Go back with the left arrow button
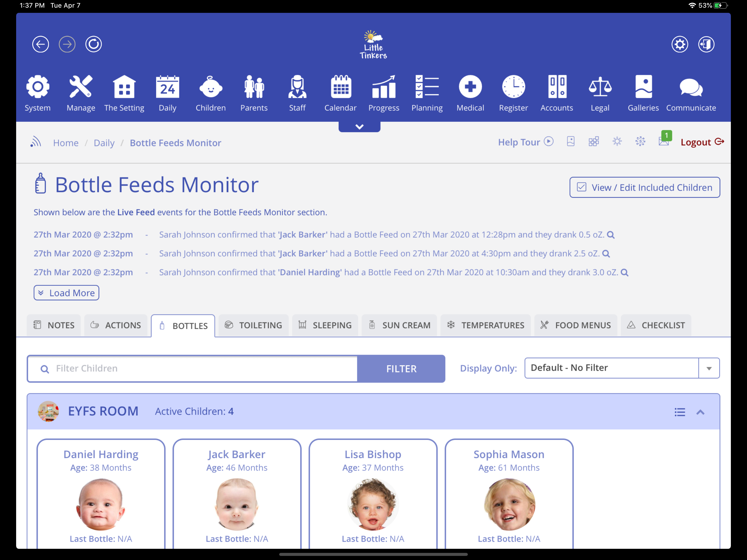The height and width of the screenshot is (560, 747). click(40, 44)
